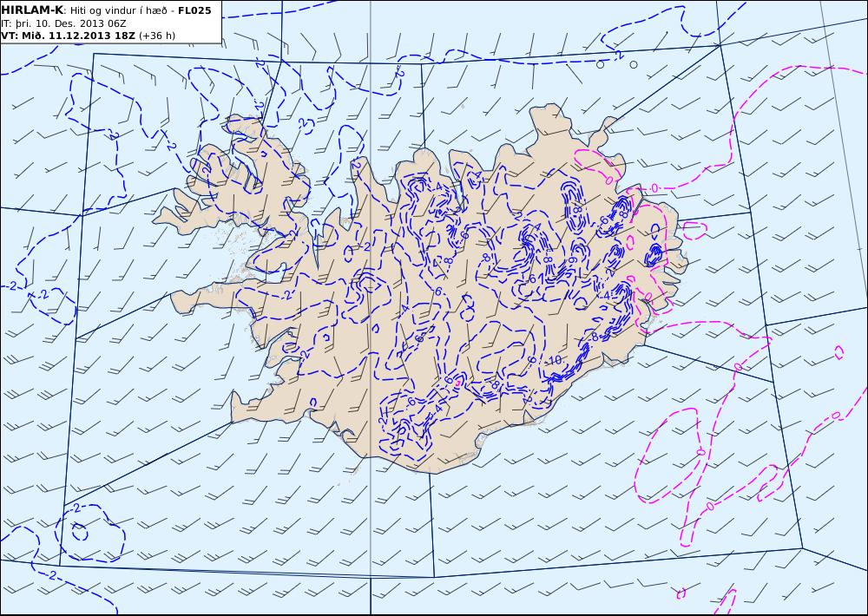The width and height of the screenshot is (868, 616).
Task: Click the '(+36 h)' forecast offset text
Action: [157, 36]
